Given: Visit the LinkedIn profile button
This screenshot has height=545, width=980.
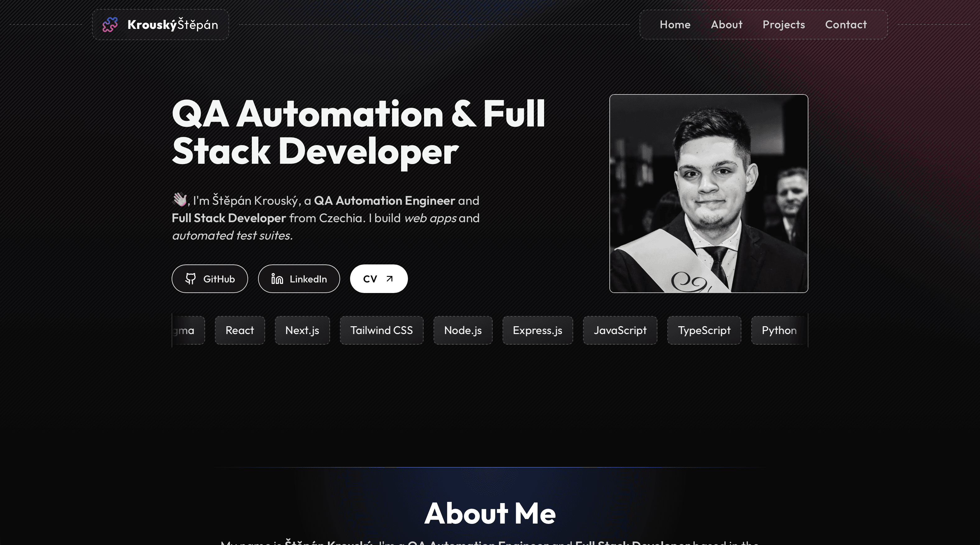Looking at the screenshot, I should pos(299,279).
